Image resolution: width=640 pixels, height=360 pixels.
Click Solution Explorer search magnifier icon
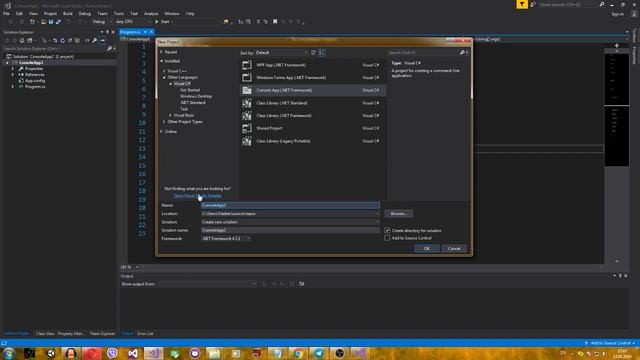coord(109,49)
